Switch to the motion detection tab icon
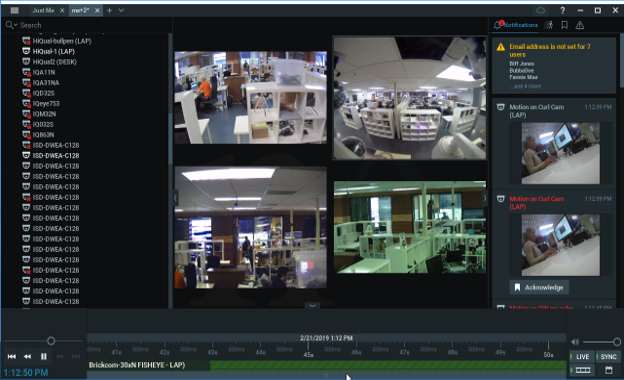This screenshot has height=380, width=624. point(549,25)
